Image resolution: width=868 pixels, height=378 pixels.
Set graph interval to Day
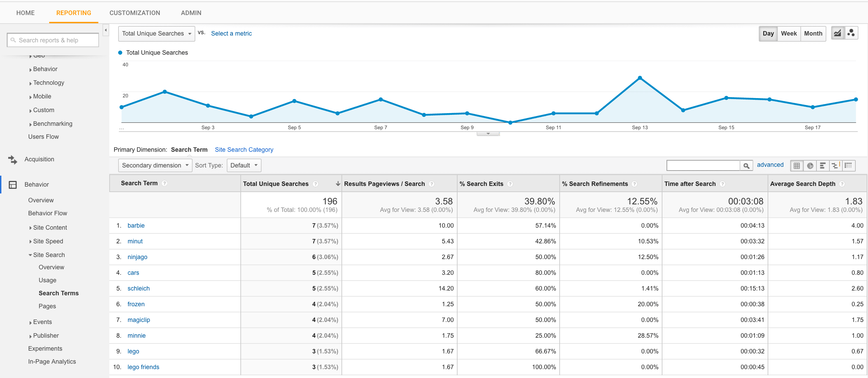point(768,33)
